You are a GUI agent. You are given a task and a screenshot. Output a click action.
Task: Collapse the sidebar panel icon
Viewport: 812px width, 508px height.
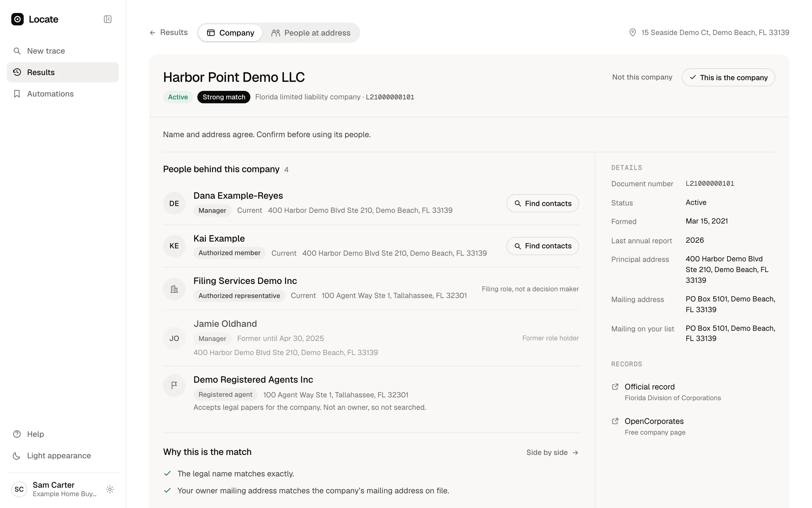[108, 19]
